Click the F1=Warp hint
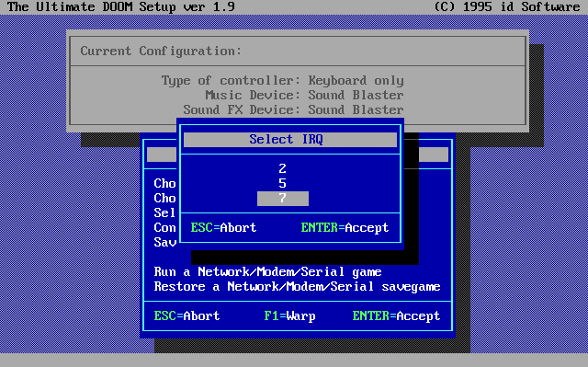This screenshot has height=367, width=588. point(289,316)
